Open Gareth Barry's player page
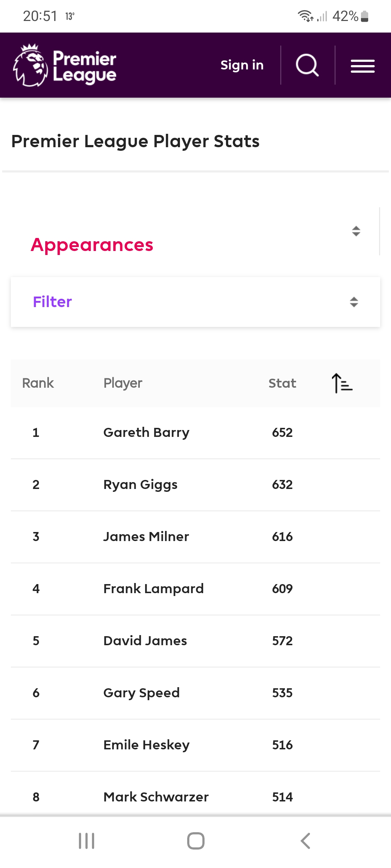The image size is (391, 868). coord(146,433)
